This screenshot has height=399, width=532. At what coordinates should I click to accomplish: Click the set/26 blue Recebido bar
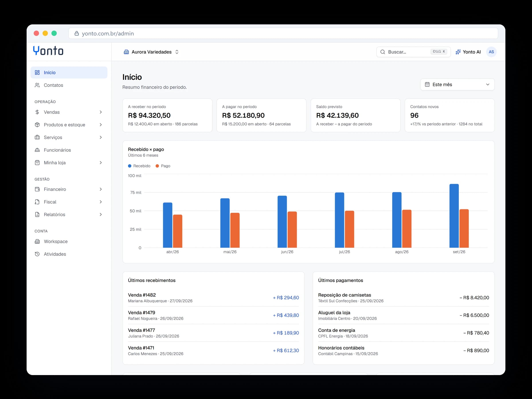(454, 216)
